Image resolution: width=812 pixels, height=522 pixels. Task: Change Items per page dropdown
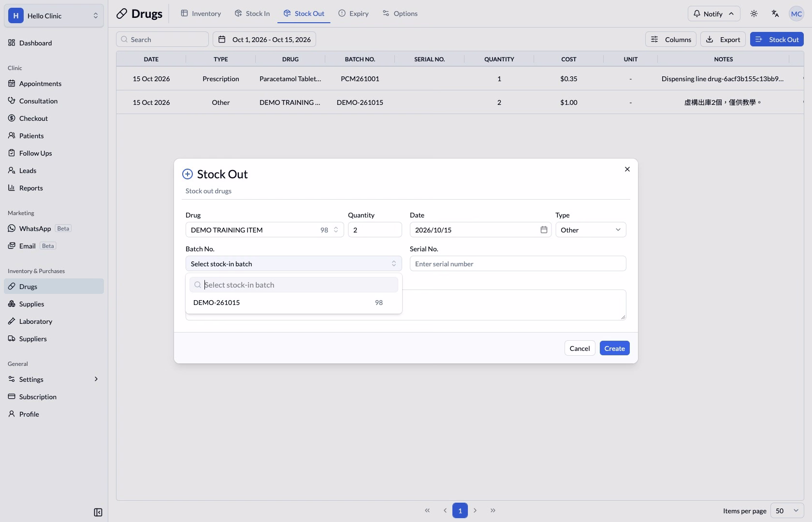click(787, 510)
